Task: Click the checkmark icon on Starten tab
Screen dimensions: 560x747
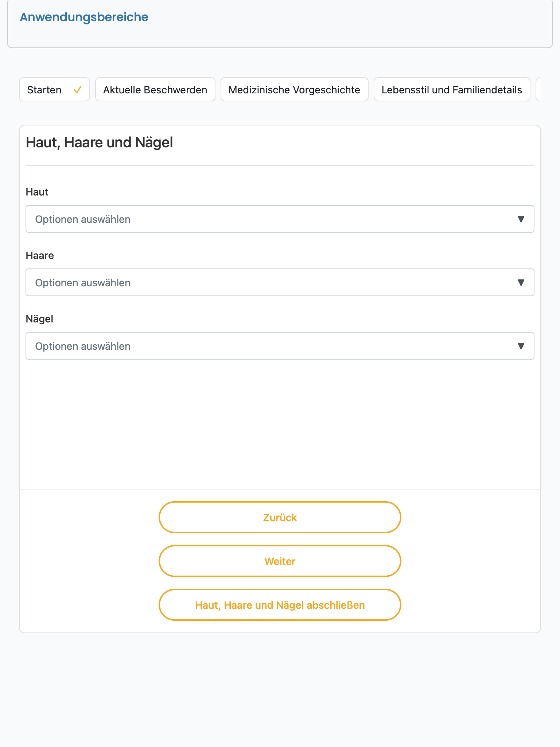Action: click(x=77, y=90)
